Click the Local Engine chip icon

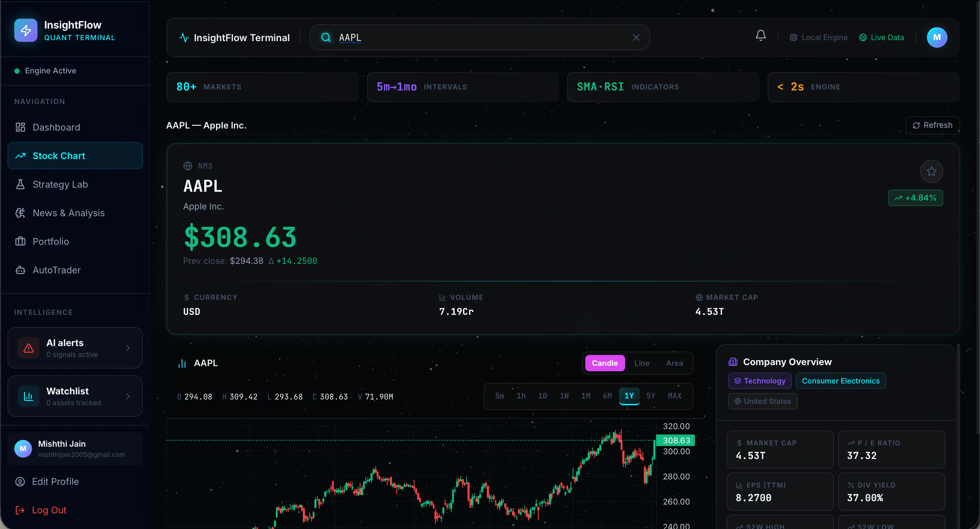(x=793, y=38)
